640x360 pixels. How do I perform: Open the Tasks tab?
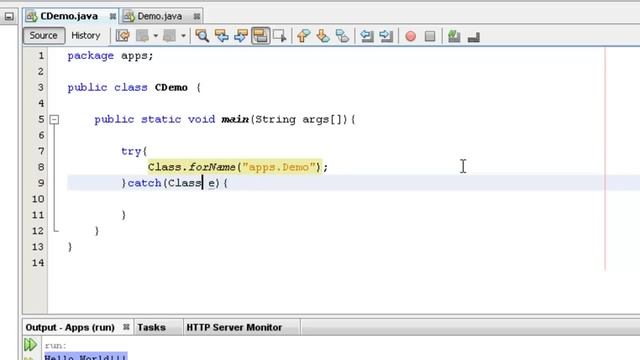[151, 327]
